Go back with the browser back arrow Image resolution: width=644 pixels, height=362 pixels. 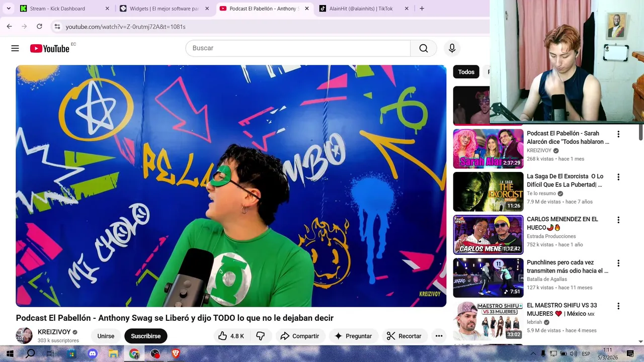pyautogui.click(x=9, y=26)
